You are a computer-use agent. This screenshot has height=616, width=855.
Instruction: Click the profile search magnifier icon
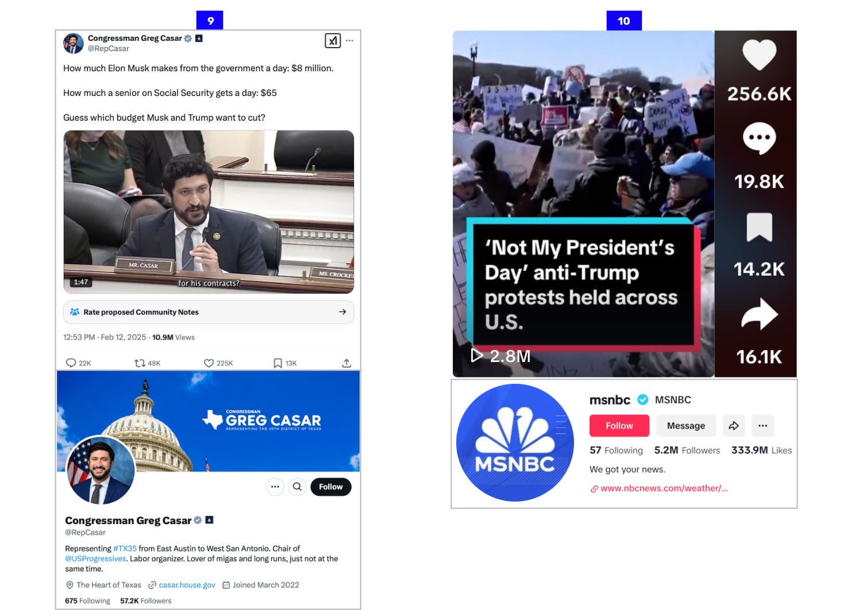[x=297, y=487]
